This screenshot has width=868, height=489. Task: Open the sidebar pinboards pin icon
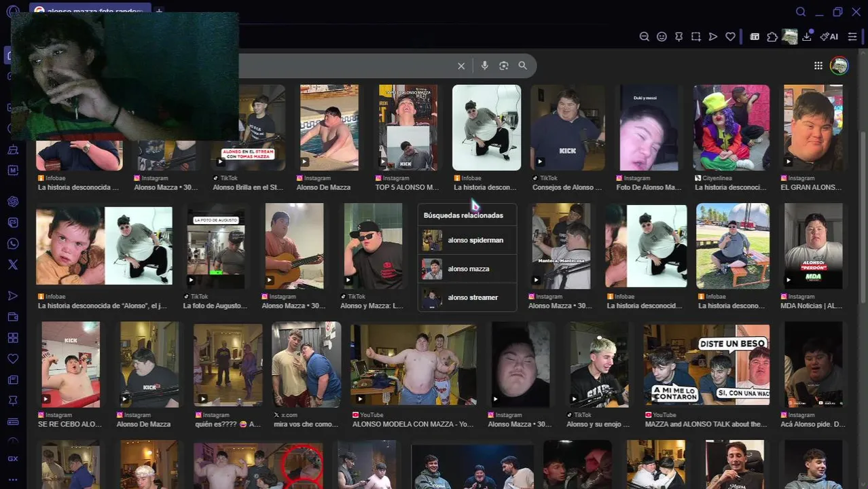12,401
